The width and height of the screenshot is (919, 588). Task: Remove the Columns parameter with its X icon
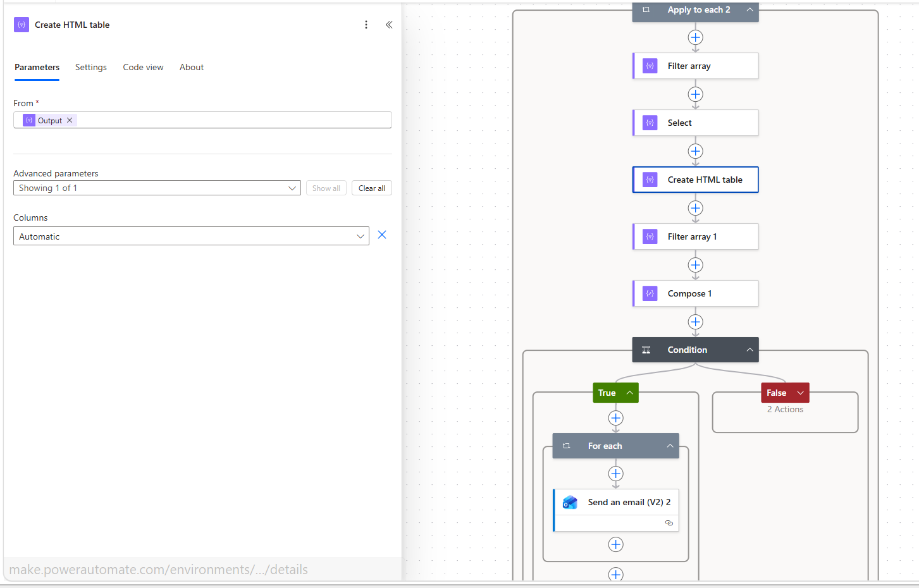[382, 235]
